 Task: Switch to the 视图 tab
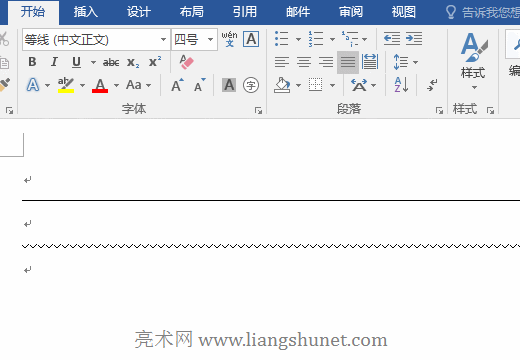click(404, 12)
